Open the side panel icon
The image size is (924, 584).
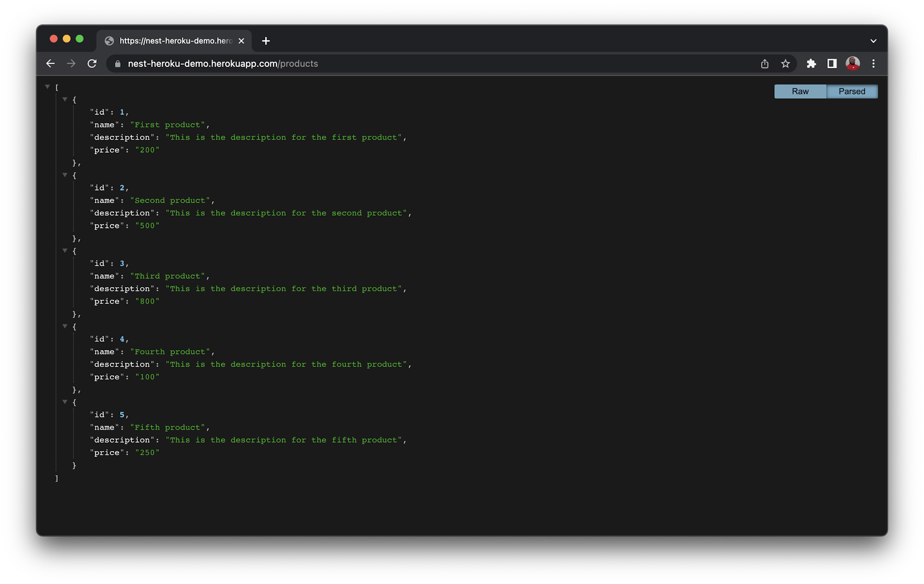(x=832, y=63)
